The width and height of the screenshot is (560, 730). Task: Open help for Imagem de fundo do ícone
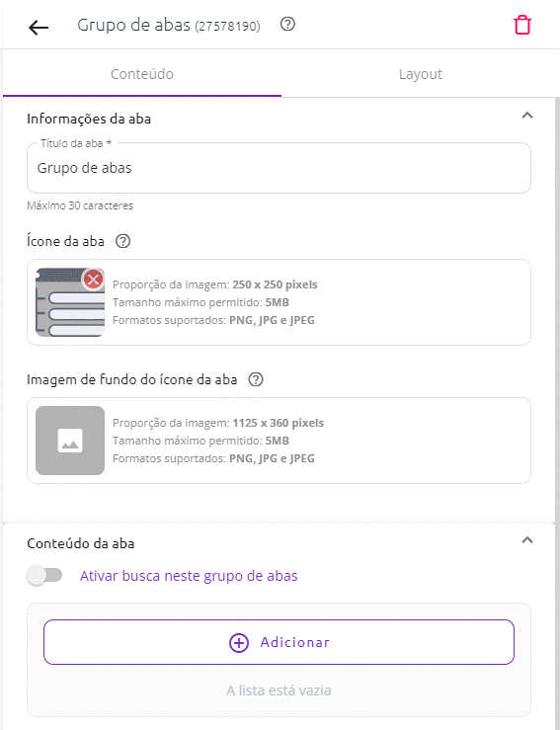(x=256, y=379)
